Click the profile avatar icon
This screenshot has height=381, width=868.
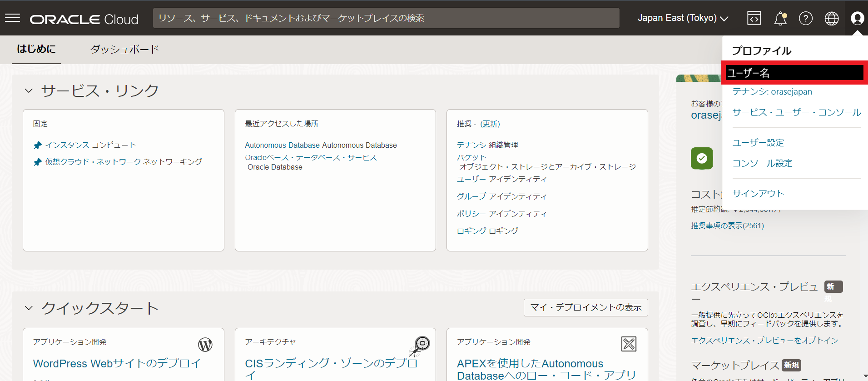[857, 18]
